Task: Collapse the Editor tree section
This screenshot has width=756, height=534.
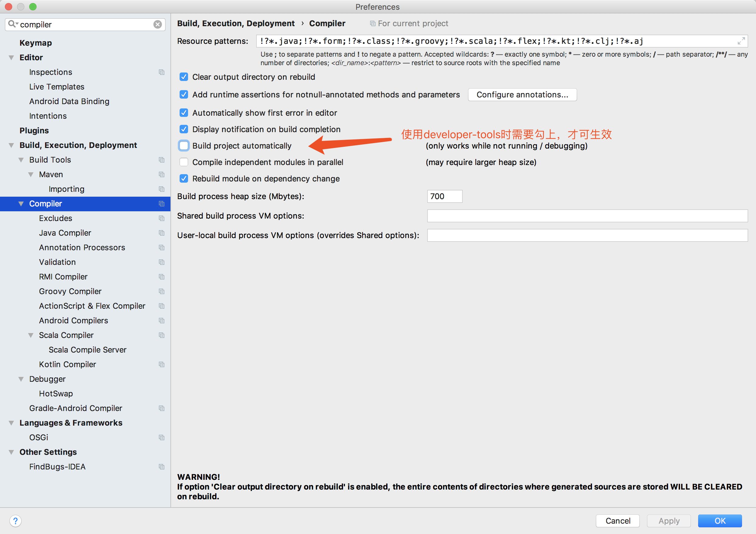Action: pos(11,58)
